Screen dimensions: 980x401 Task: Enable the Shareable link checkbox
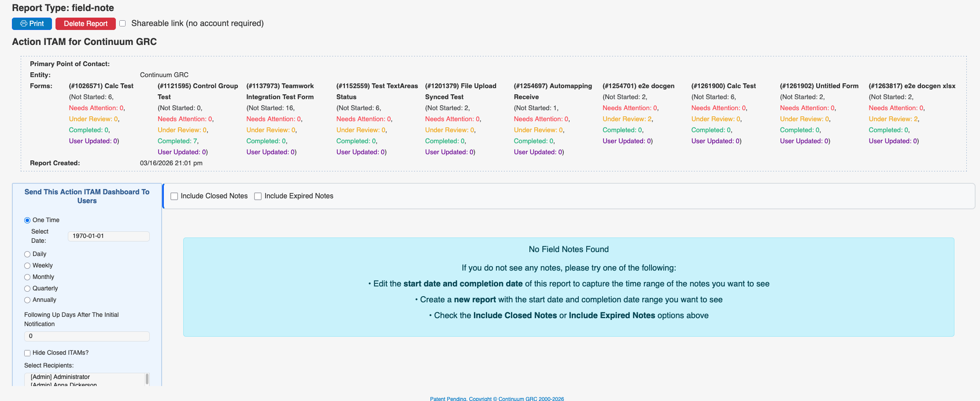123,23
